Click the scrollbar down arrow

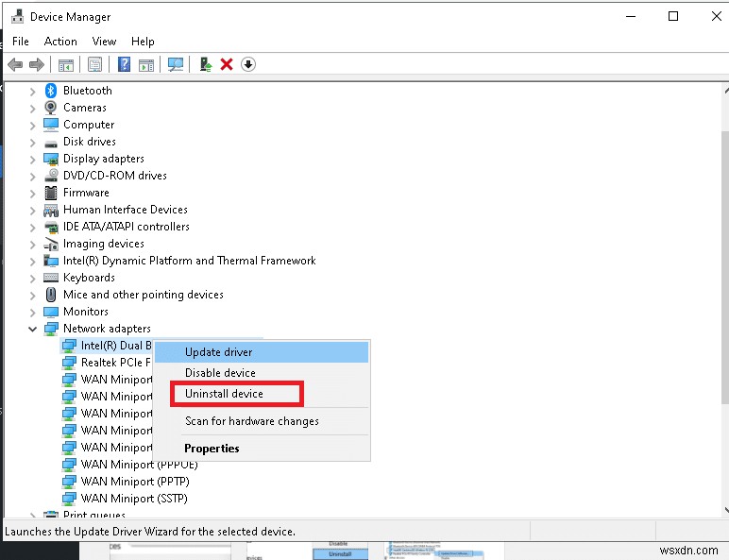click(726, 510)
